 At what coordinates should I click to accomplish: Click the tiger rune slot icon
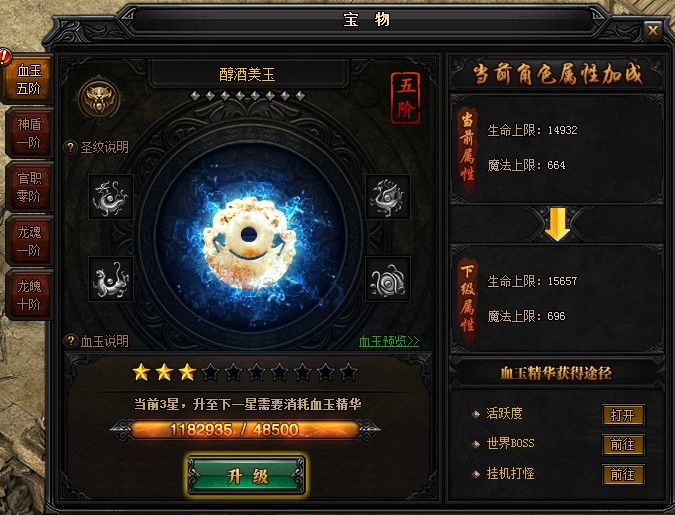tap(111, 279)
